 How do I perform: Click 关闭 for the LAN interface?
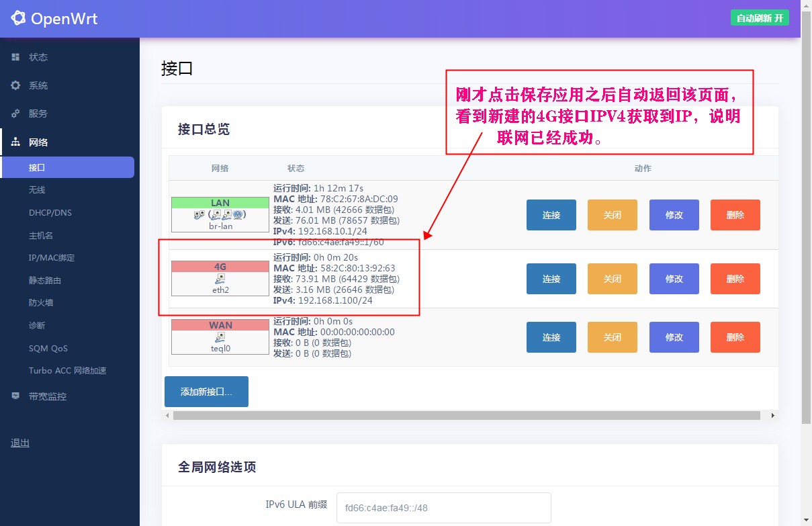pos(613,215)
